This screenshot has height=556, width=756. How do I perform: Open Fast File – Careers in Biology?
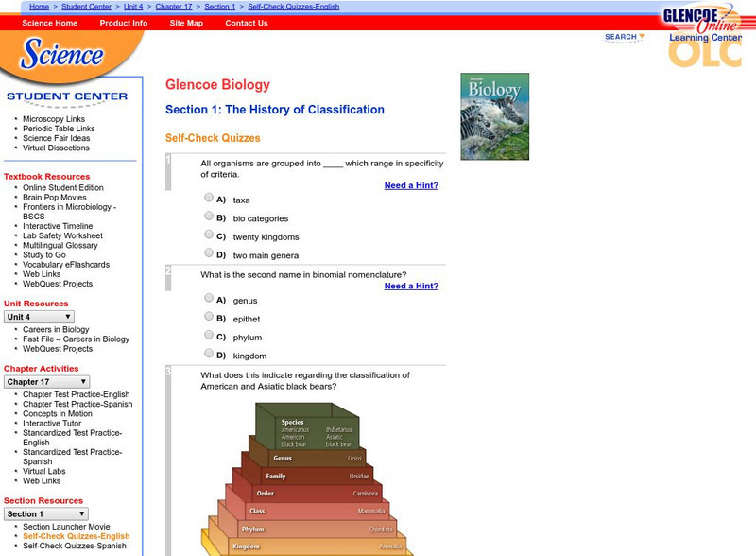(77, 339)
